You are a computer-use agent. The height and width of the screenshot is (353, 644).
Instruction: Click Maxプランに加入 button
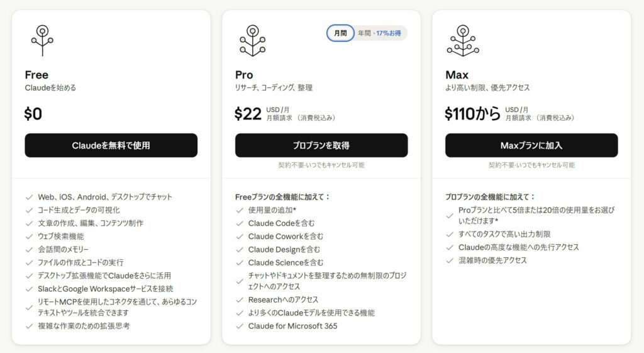[x=531, y=145]
